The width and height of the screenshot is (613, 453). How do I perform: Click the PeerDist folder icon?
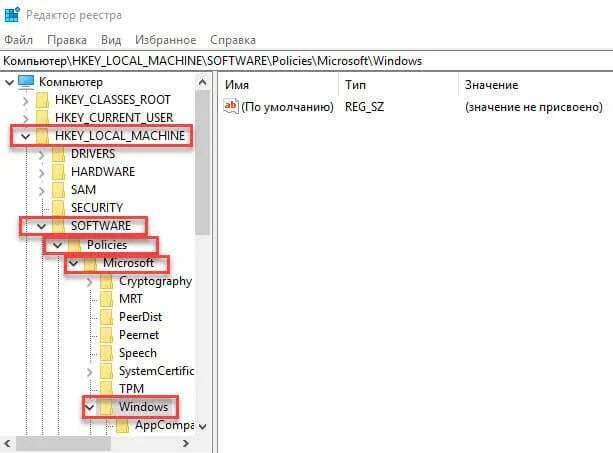click(106, 317)
